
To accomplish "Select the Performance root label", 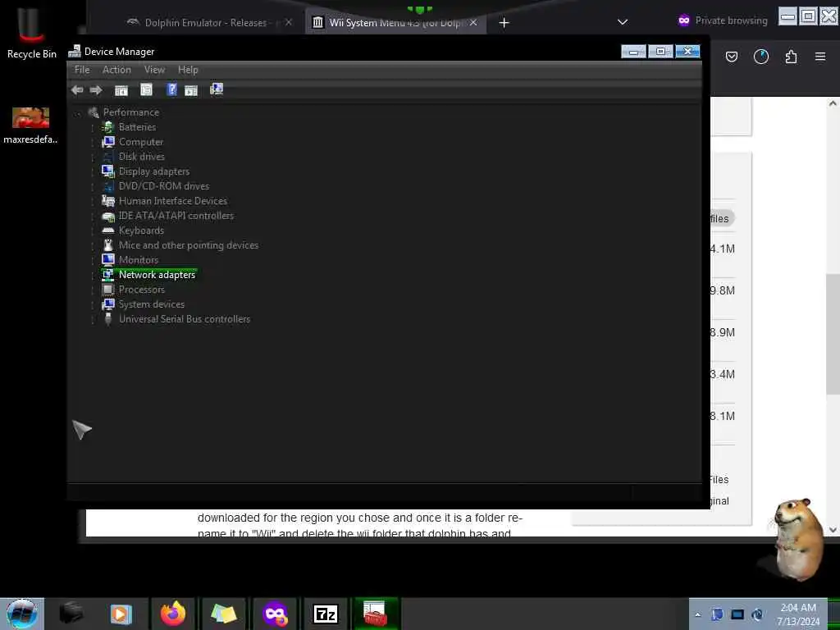I will [130, 112].
